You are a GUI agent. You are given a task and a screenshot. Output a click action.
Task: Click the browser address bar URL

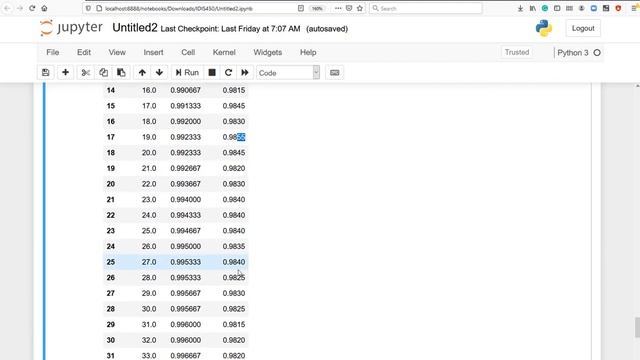pyautogui.click(x=179, y=8)
